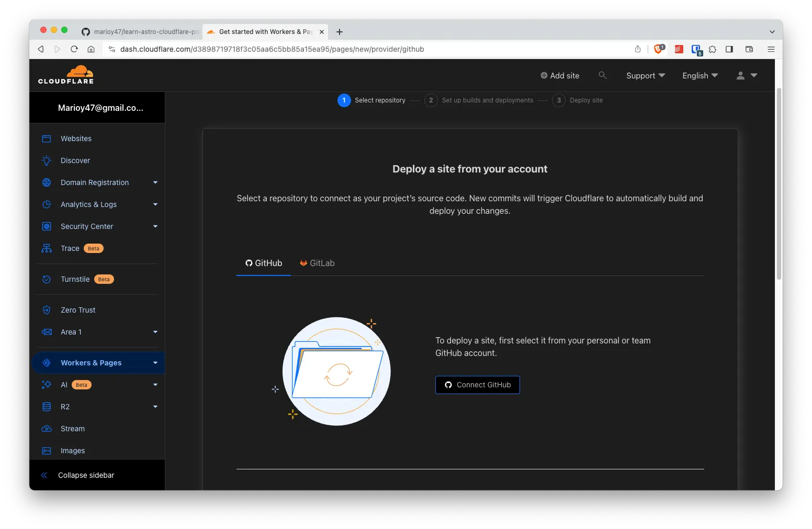Expand the Workers & Pages submenu arrow
The image size is (812, 529).
155,363
